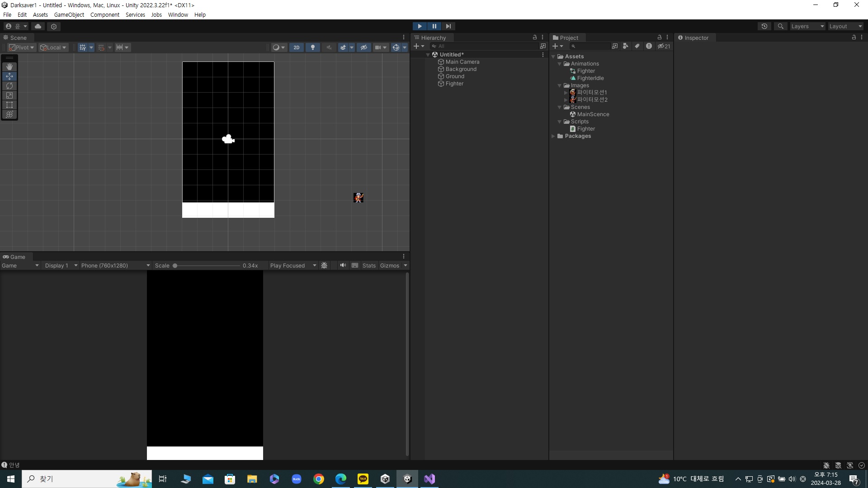Toggle scene effects (skybox, fog)
Viewport: 868px width, 488px height.
tap(343, 47)
